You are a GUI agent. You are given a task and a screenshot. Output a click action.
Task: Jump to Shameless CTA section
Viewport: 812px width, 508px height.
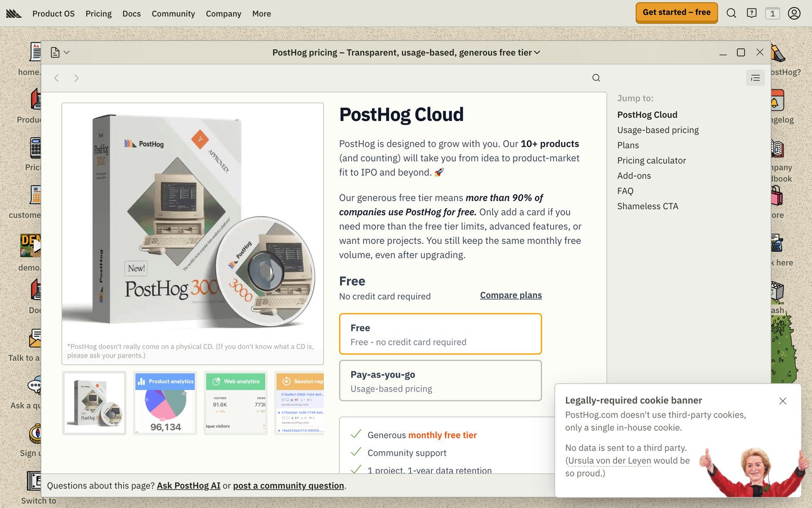(648, 206)
